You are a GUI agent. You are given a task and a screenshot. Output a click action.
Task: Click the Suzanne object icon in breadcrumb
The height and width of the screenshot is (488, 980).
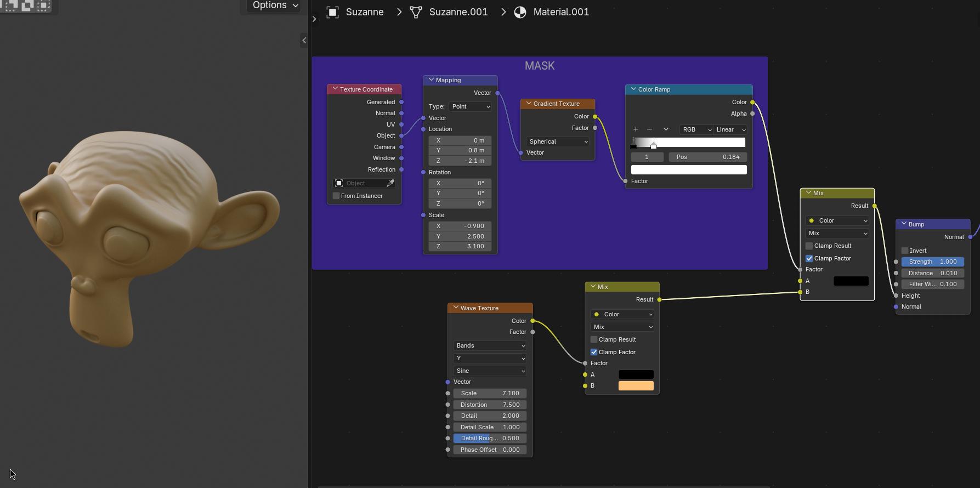332,12
